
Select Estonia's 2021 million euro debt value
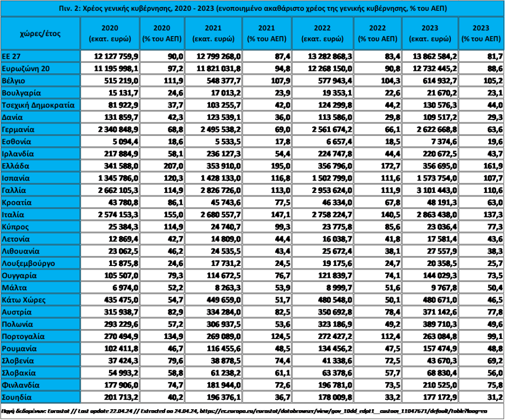click(214, 142)
